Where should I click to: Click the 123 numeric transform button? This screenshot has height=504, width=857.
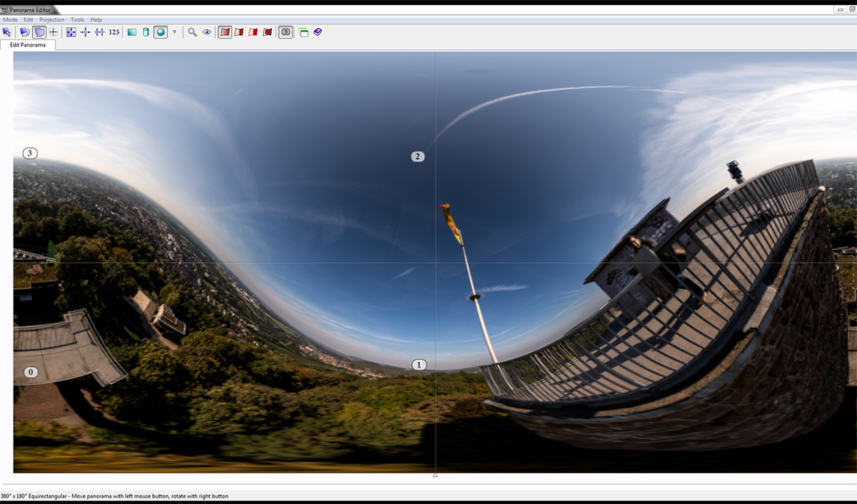pyautogui.click(x=114, y=32)
